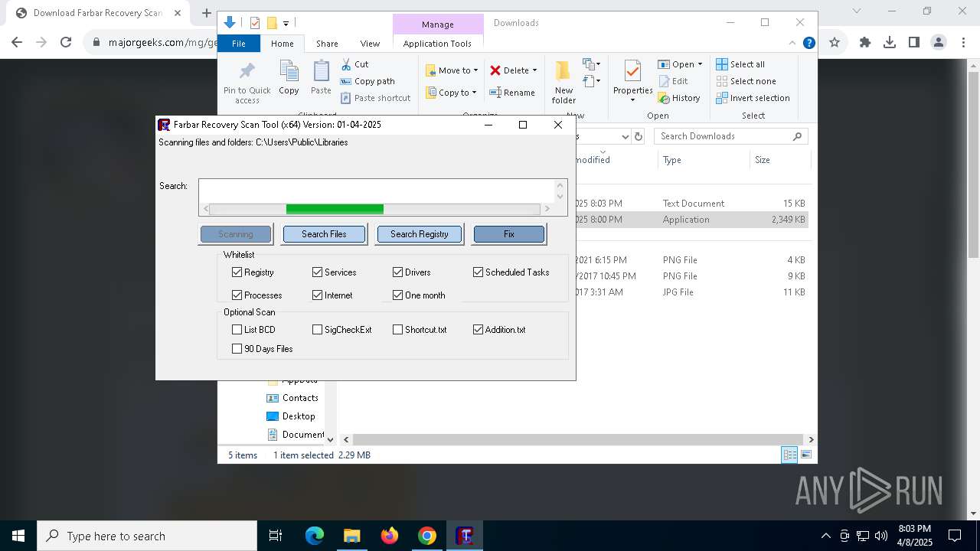
Task: Bookmark page with Chrome star icon
Action: (x=835, y=43)
